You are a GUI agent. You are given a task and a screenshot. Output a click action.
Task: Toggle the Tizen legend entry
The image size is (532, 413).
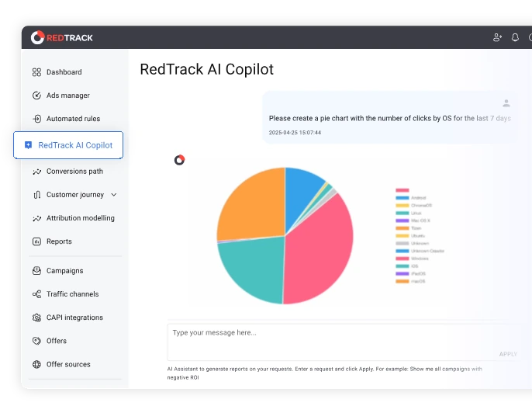(x=409, y=228)
